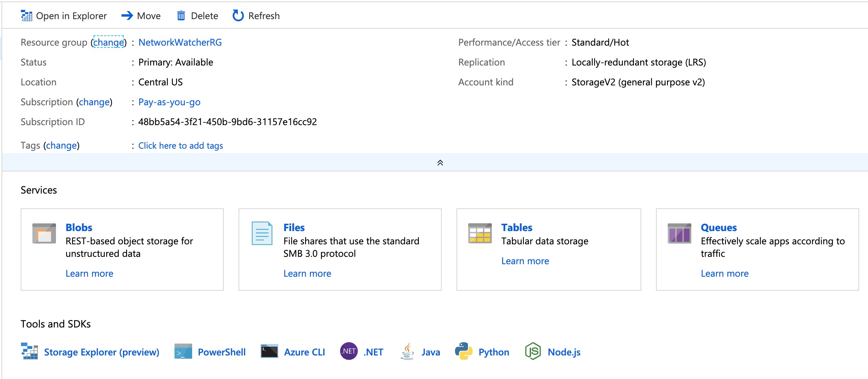The width and height of the screenshot is (868, 379).
Task: Open the Tables service grid icon
Action: tap(480, 234)
